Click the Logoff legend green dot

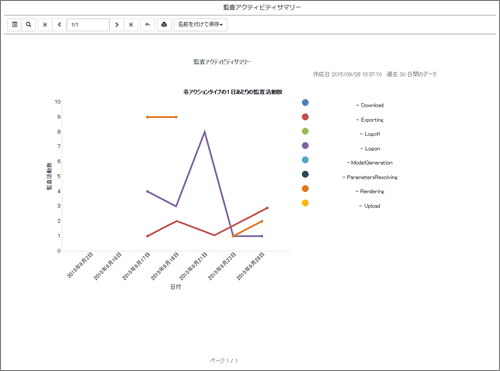click(305, 131)
